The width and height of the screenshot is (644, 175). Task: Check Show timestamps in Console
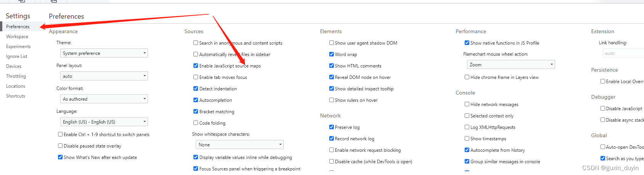(x=467, y=138)
